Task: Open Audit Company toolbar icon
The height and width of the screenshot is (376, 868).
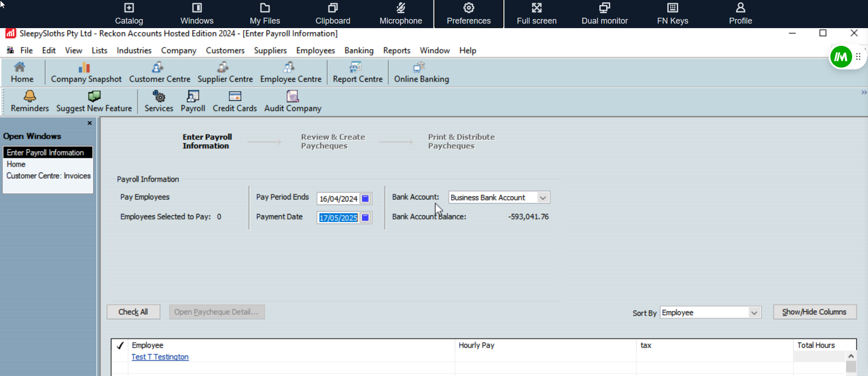Action: (293, 102)
